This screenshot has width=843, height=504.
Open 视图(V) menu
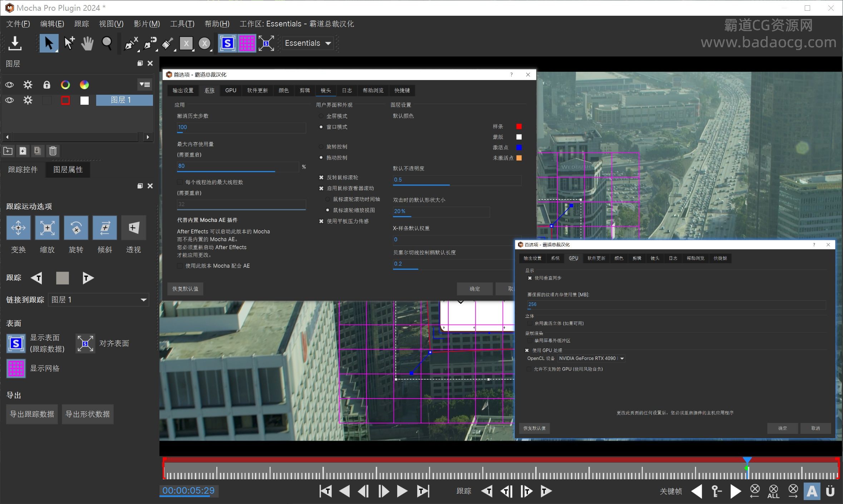click(111, 24)
